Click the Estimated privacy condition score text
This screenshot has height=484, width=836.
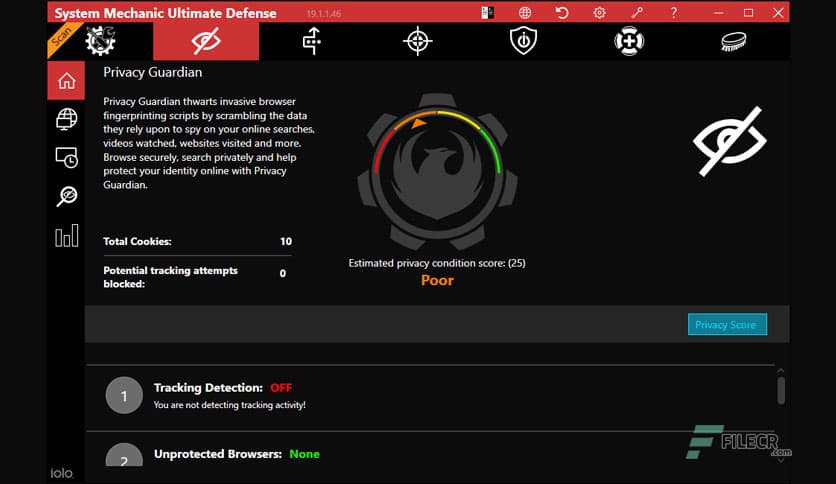437,263
